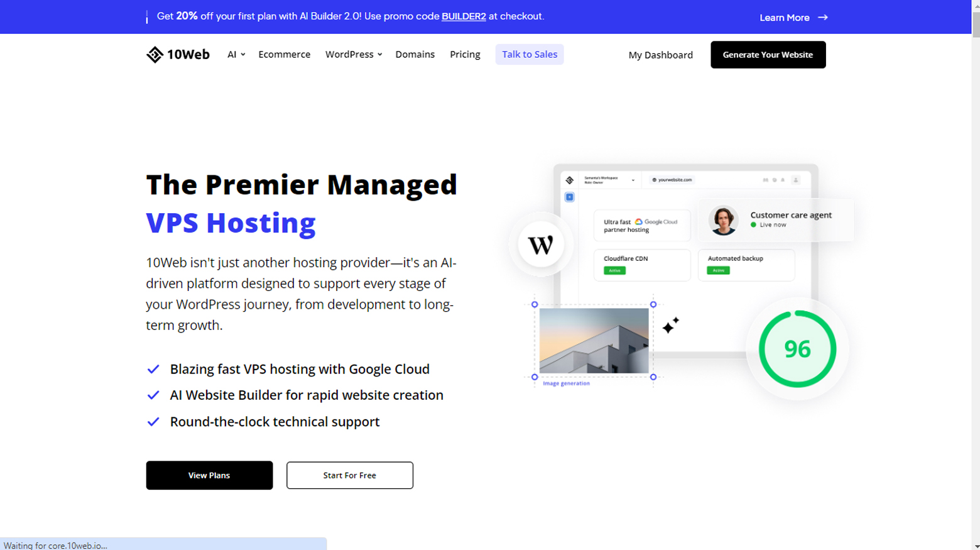Click the View Plans button
The height and width of the screenshot is (550, 980).
click(x=209, y=475)
